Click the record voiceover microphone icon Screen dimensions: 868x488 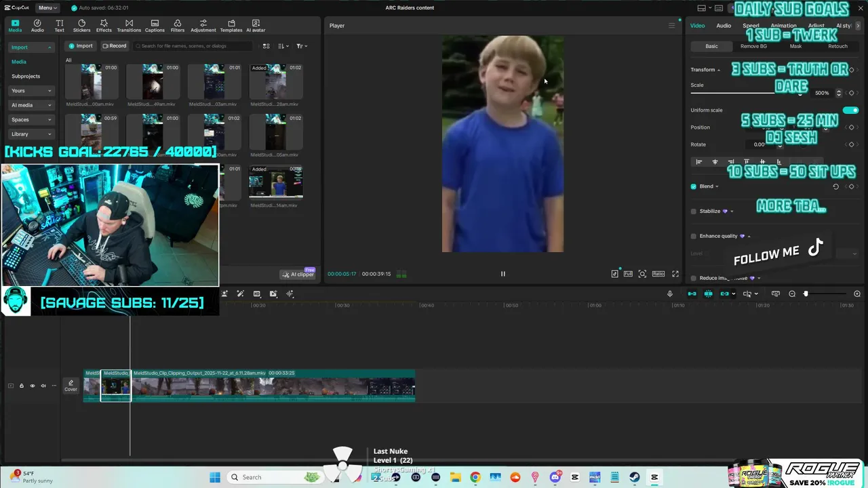tap(670, 293)
